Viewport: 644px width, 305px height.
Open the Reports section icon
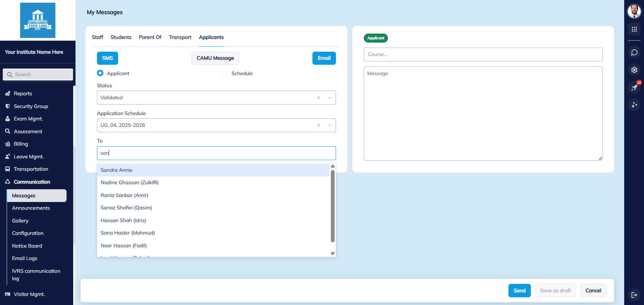coord(8,94)
